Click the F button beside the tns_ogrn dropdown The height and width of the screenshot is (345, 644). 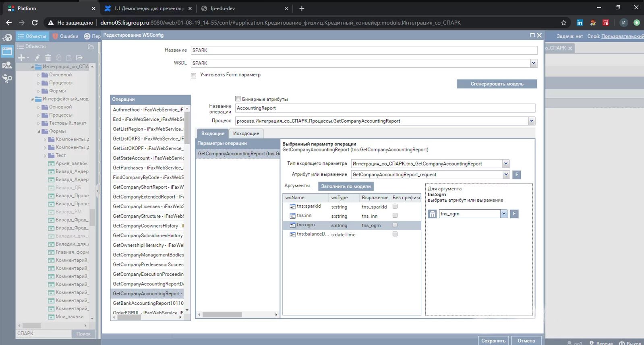pyautogui.click(x=514, y=214)
